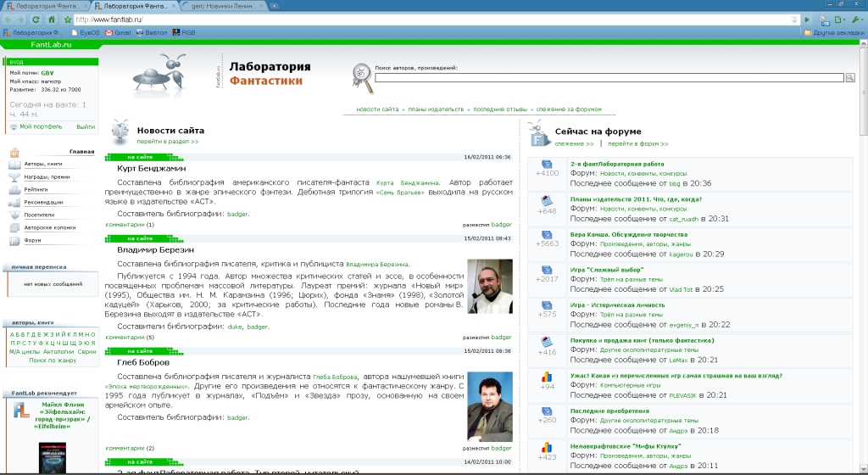Click the browser reload button
This screenshot has height=475, width=868.
36,19
